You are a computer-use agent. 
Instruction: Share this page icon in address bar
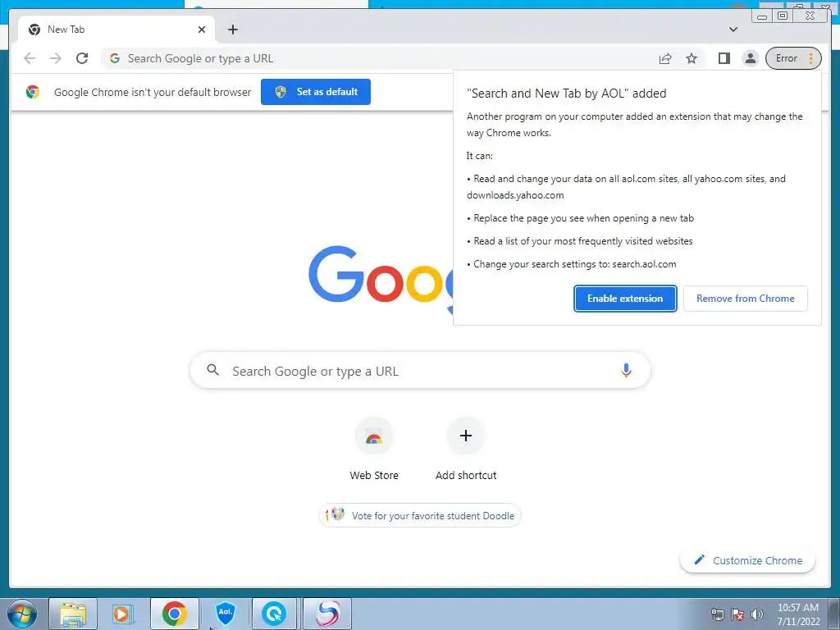point(665,58)
